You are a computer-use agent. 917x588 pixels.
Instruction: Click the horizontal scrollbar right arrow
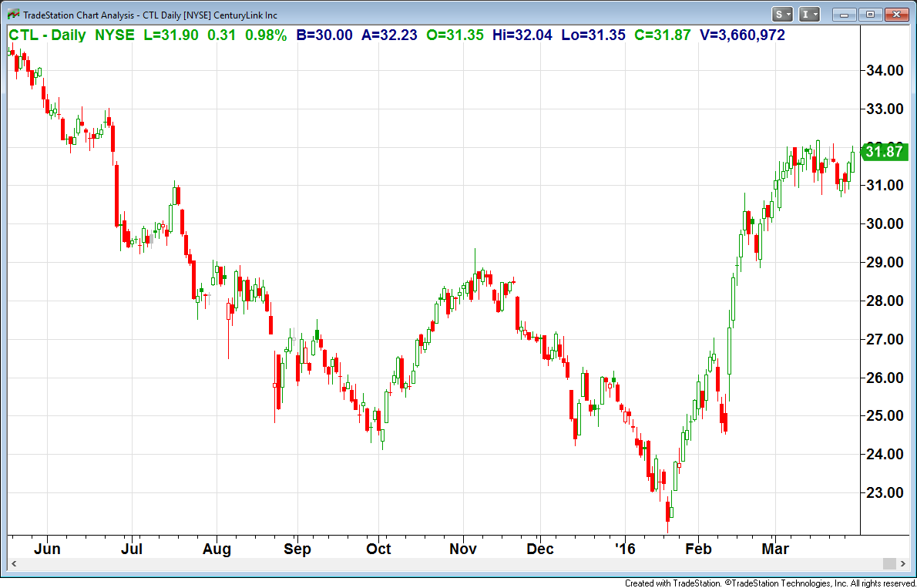[904, 564]
